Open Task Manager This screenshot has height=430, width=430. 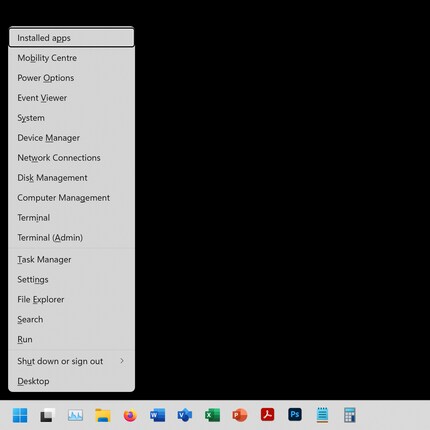click(72, 259)
